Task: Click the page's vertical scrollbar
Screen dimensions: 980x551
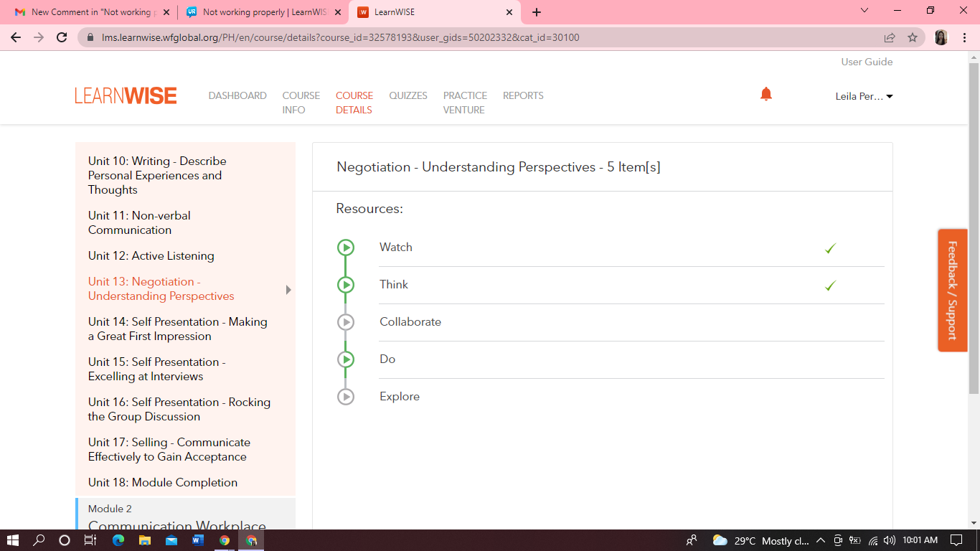Action: (974, 230)
